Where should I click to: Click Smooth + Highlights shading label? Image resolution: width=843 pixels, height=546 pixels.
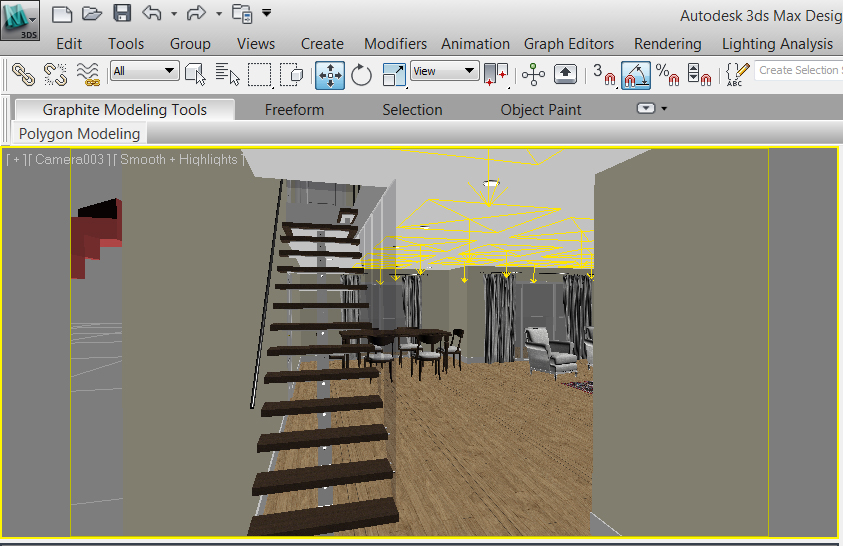(178, 160)
